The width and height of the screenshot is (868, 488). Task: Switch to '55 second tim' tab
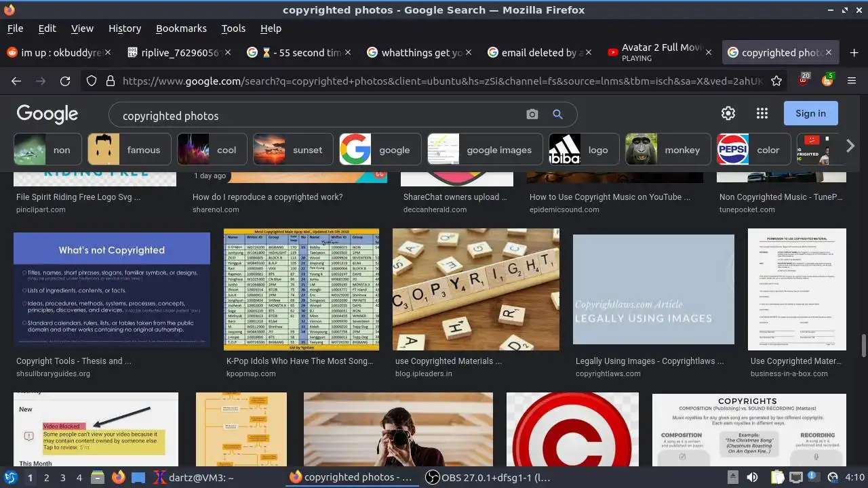point(300,52)
